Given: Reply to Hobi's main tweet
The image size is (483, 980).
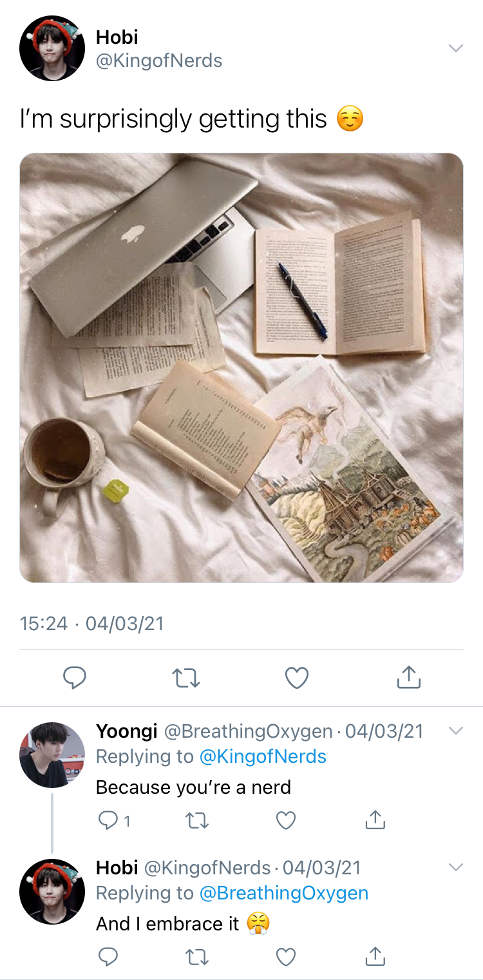Looking at the screenshot, I should pos(75,677).
